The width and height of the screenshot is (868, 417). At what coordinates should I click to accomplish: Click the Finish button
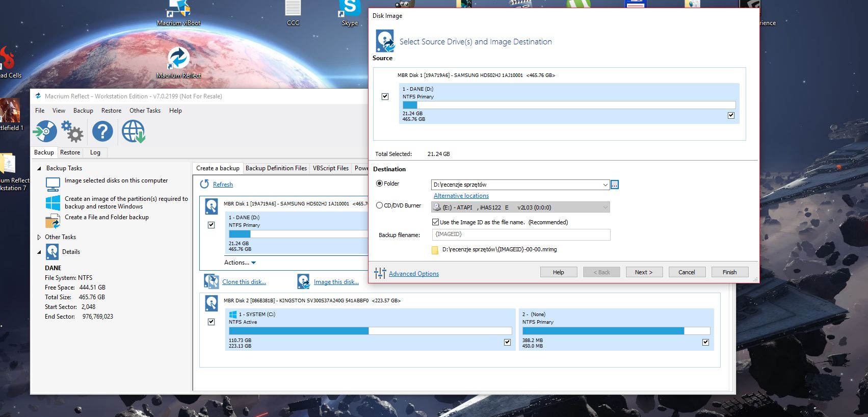(729, 272)
